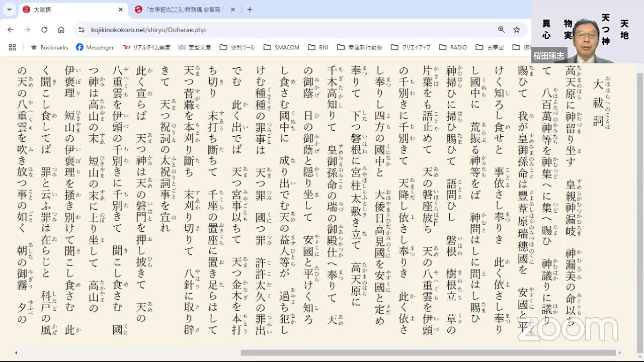
Task: Open the tab search dropdown arrow
Action: pyautogui.click(x=9, y=10)
